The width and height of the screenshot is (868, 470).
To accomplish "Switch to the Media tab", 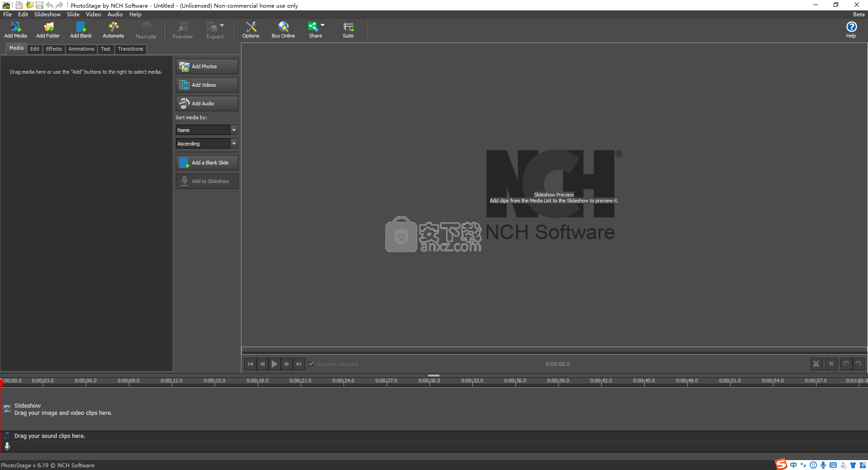I will [x=17, y=48].
